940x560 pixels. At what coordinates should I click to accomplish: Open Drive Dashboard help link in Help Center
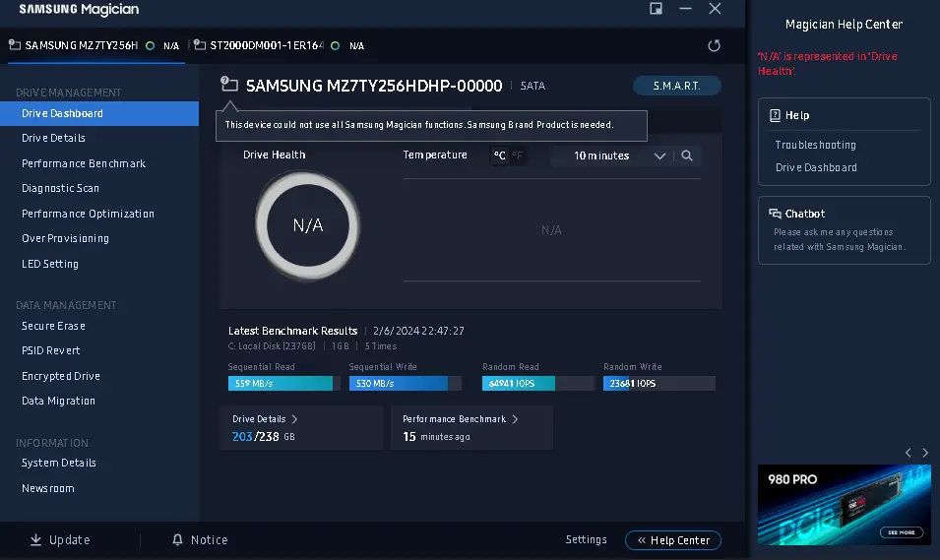coord(816,168)
